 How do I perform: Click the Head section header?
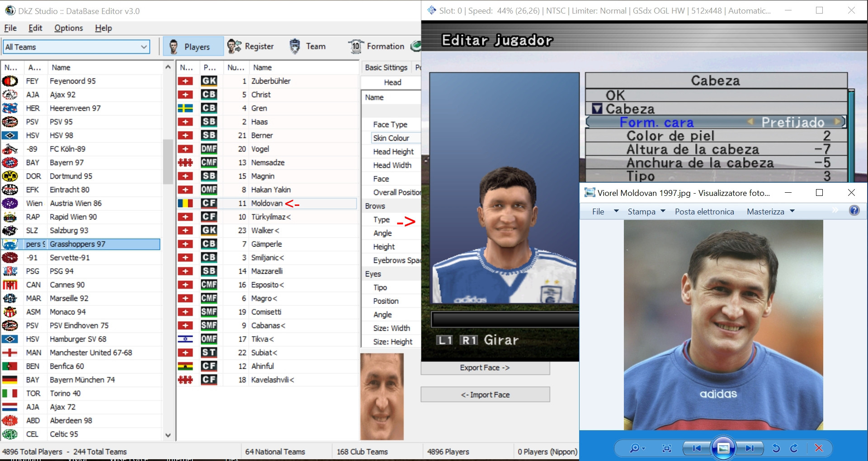[392, 82]
